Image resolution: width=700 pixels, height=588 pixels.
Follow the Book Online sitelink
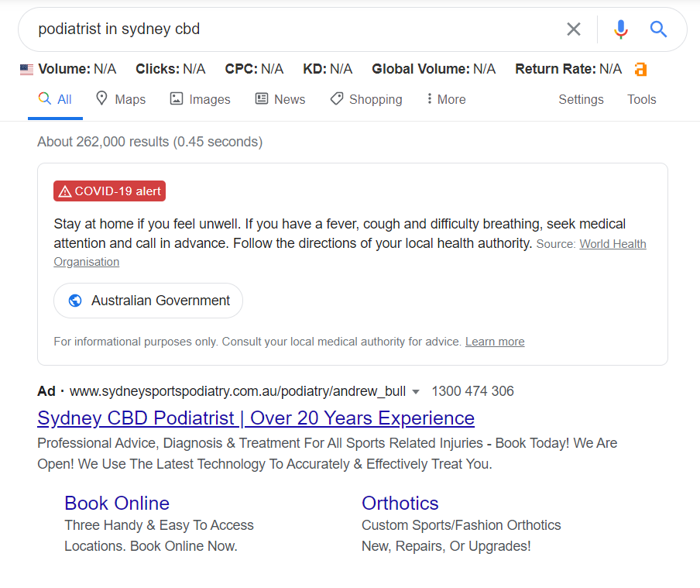point(117,504)
